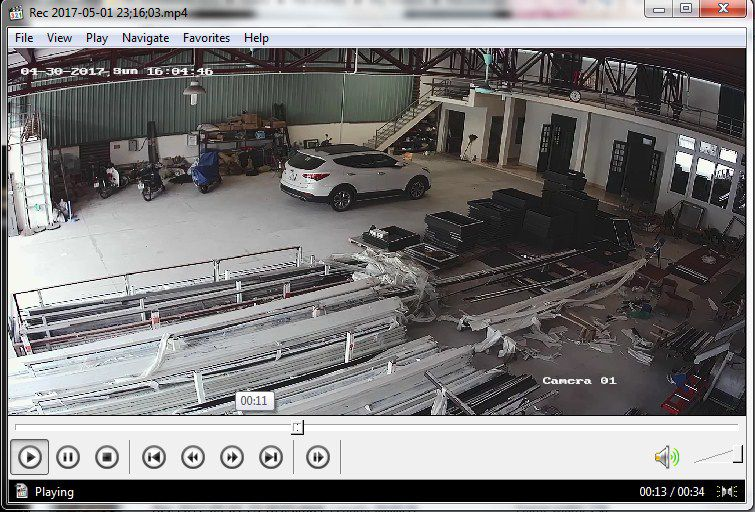
Task: Skip to the next file icon
Action: (x=271, y=458)
